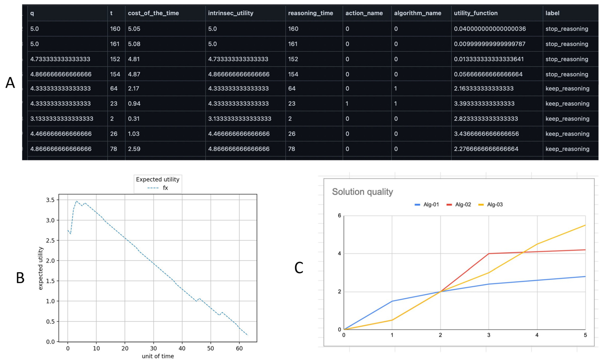Click the 'cost_of_the_time' column header
This screenshot has height=364, width=605.
[153, 13]
